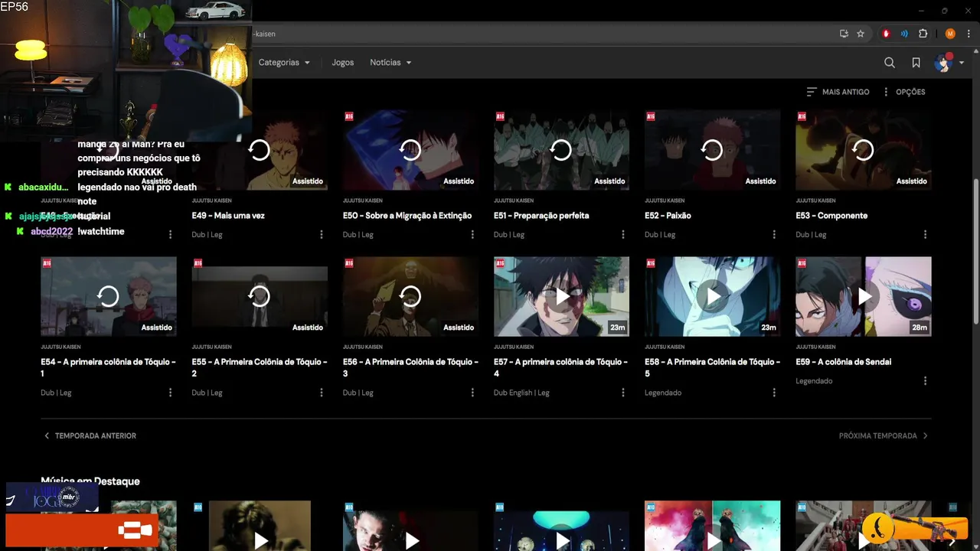Advance music carousel with right arrow
This screenshot has width=980, height=551.
point(952,540)
